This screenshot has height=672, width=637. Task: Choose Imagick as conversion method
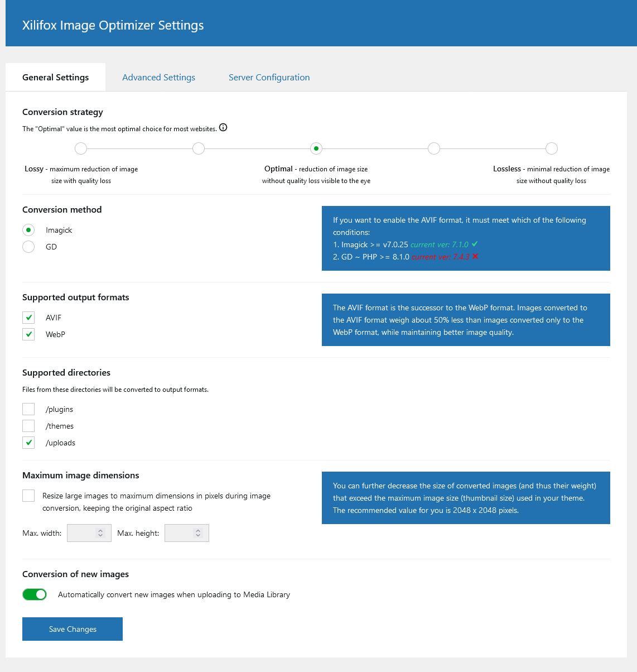tap(28, 230)
